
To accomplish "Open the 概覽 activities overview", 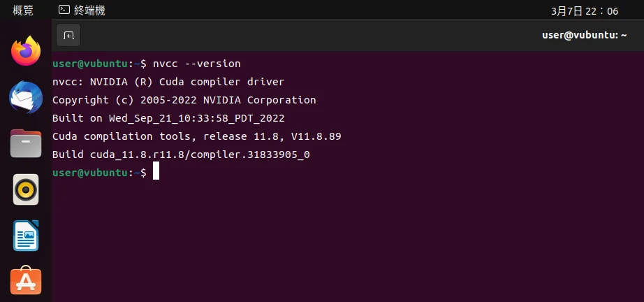I will coord(22,10).
